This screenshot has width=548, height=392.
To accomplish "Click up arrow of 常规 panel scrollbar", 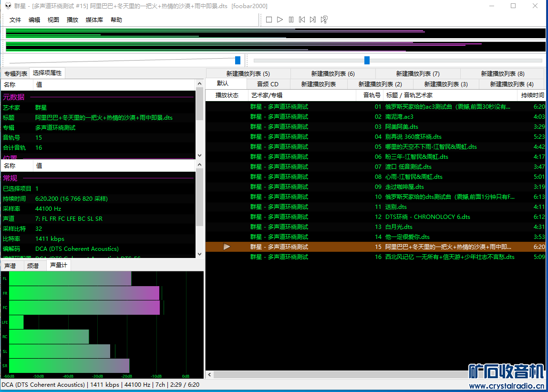I will (x=199, y=165).
